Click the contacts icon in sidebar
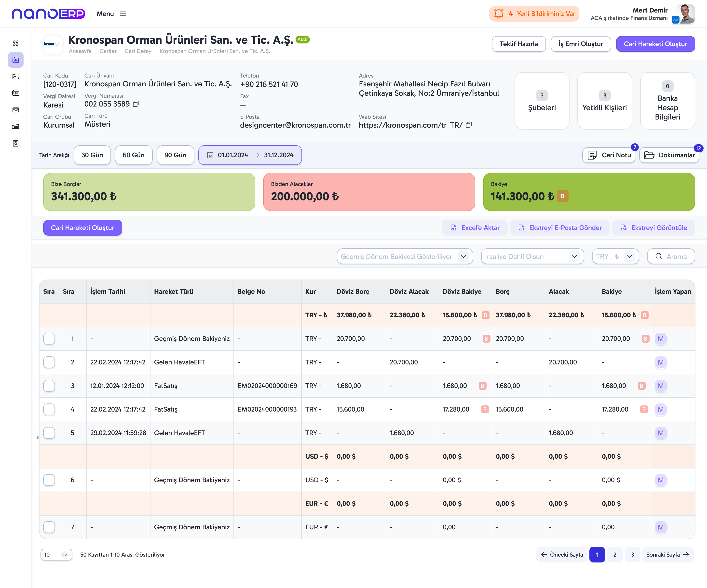This screenshot has height=588, width=707. click(x=15, y=143)
